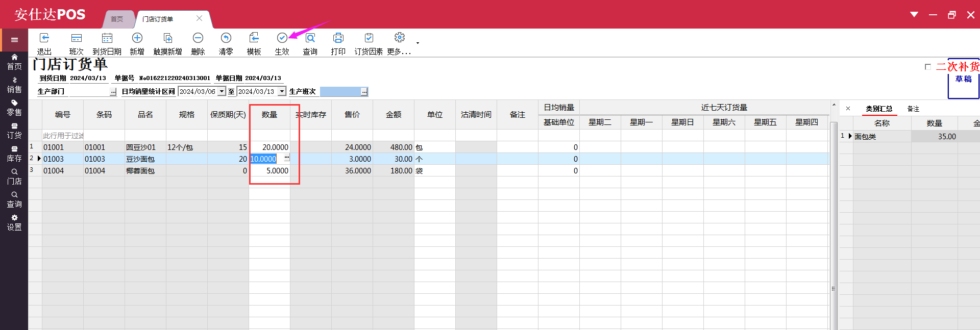Switch to the 类别汇总 tab
Image resolution: width=980 pixels, height=330 pixels.
tap(879, 109)
